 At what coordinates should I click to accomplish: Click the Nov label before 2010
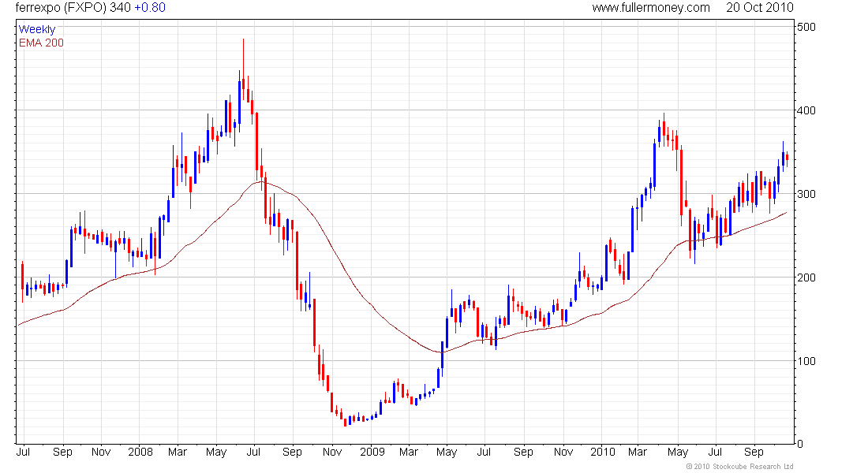[x=563, y=452]
